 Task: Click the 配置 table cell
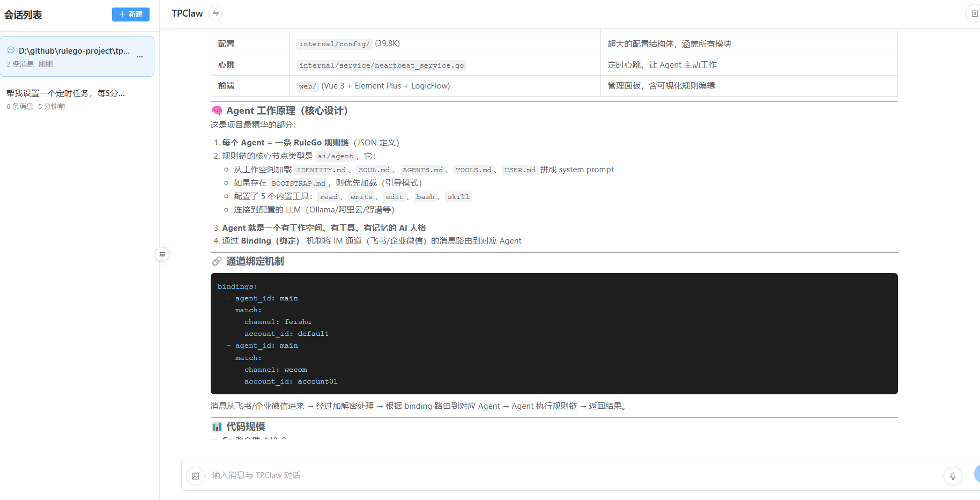tap(250, 44)
